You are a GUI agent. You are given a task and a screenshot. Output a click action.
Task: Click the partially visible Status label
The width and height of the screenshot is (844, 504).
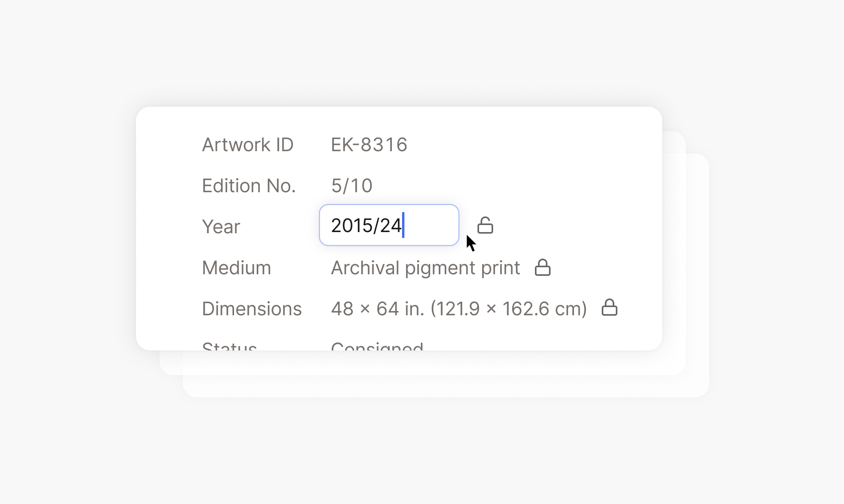[x=229, y=345]
